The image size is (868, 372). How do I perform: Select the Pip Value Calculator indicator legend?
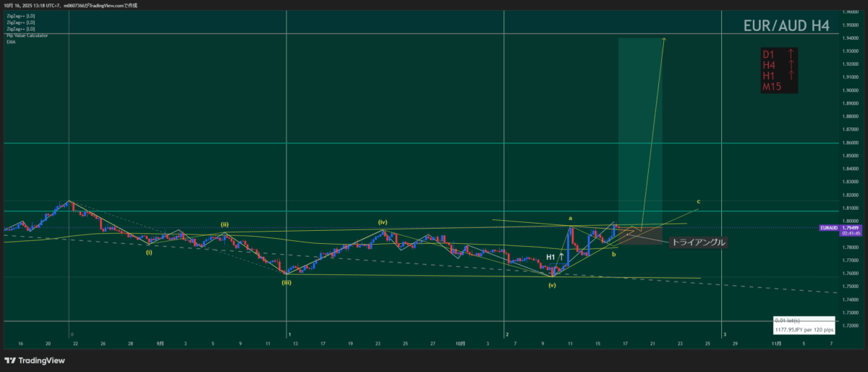pyautogui.click(x=27, y=35)
